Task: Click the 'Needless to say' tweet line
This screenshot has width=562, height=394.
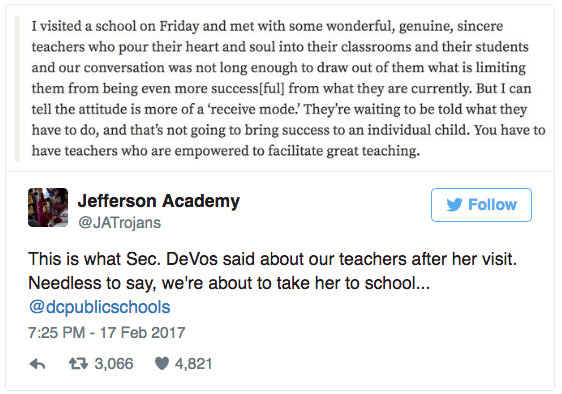Action: pyautogui.click(x=229, y=283)
